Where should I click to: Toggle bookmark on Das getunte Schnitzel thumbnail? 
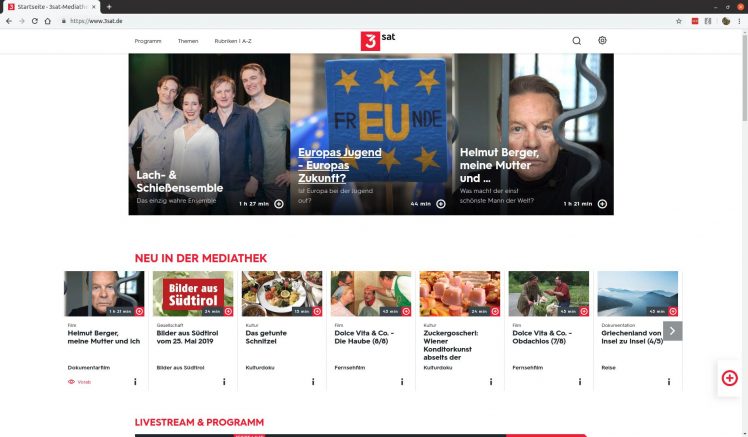tap(316, 311)
